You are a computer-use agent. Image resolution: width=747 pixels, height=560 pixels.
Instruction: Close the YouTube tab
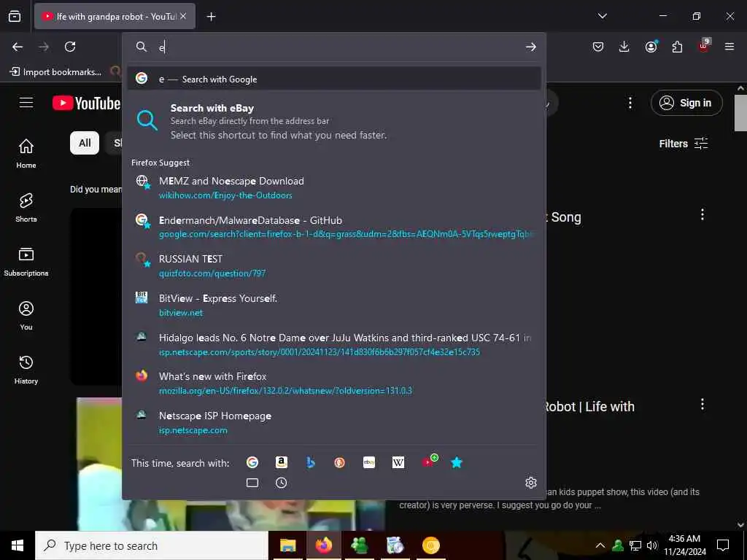point(183,17)
